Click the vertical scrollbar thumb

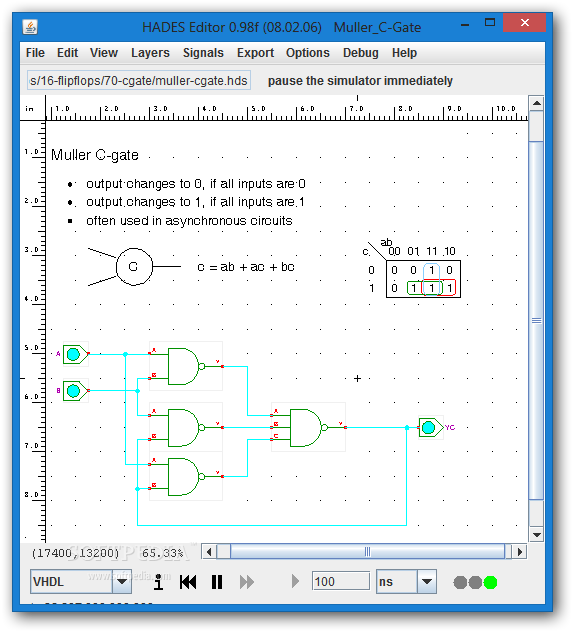(x=536, y=320)
